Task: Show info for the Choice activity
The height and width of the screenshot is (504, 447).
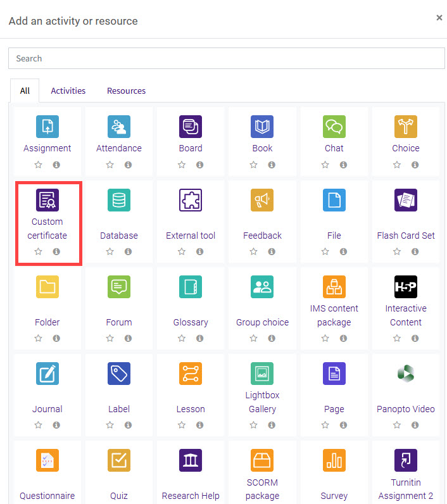Action: 415,165
